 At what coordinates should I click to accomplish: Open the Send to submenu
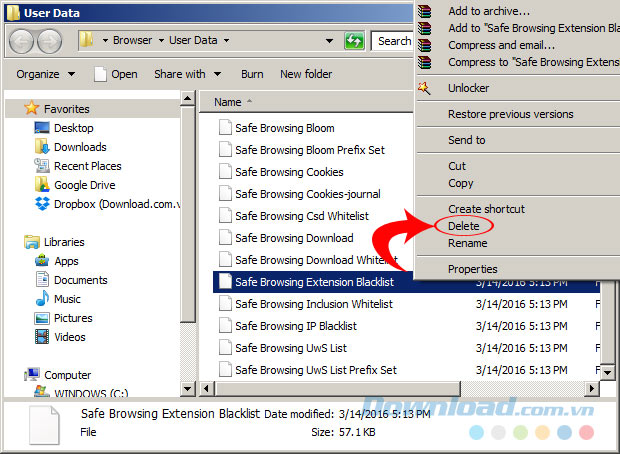tap(467, 140)
